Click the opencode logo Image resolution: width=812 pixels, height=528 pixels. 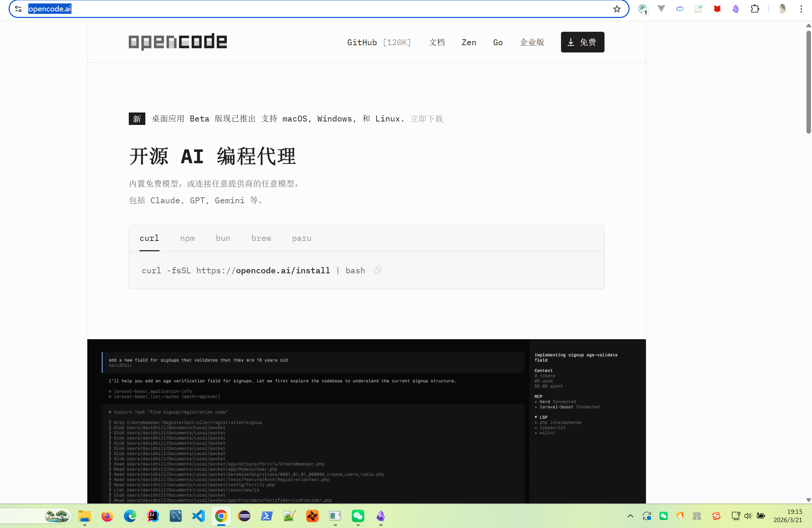[177, 41]
